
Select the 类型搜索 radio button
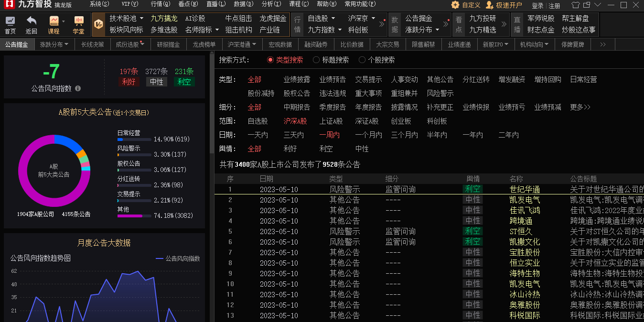(270, 60)
